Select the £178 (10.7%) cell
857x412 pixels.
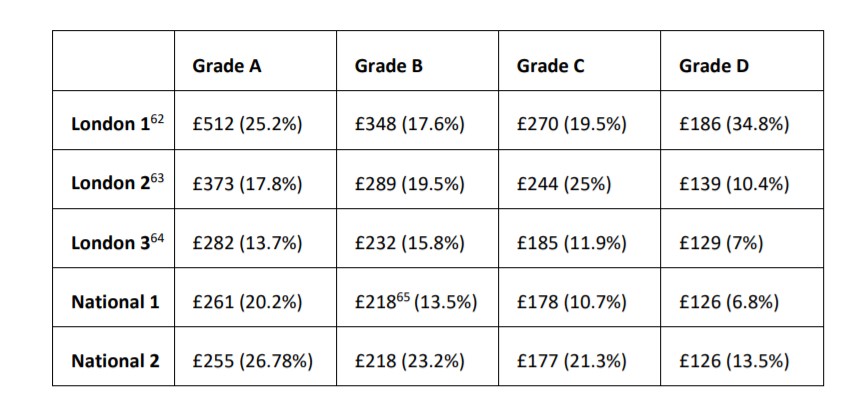tap(571, 302)
